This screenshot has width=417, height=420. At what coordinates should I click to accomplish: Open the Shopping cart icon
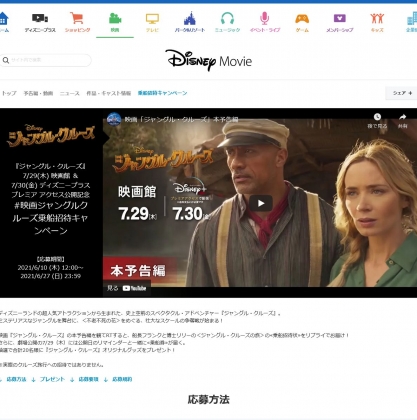(x=77, y=18)
